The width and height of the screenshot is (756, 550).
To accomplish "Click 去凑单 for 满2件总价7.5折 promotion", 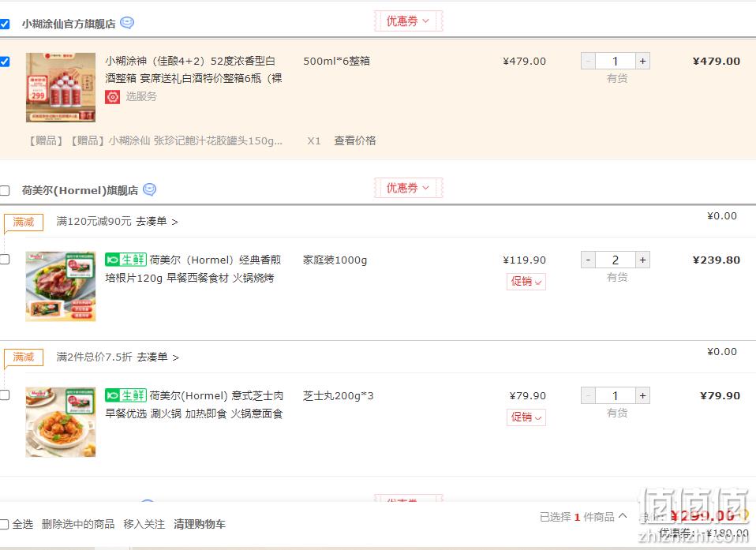I will point(158,357).
